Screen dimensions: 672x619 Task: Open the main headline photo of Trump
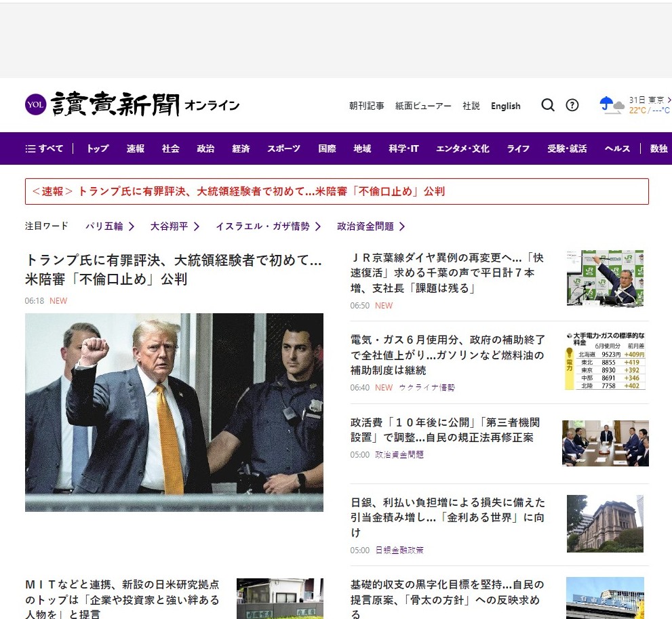pyautogui.click(x=174, y=412)
